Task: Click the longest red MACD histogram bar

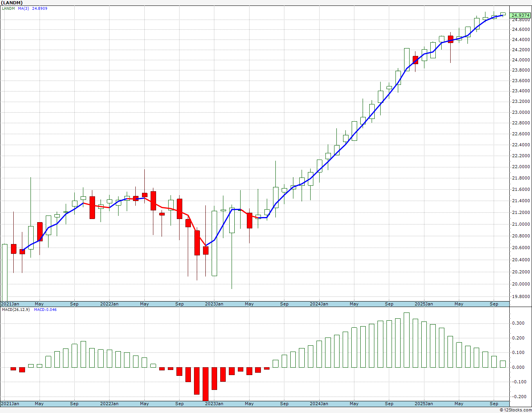Action: tap(205, 384)
